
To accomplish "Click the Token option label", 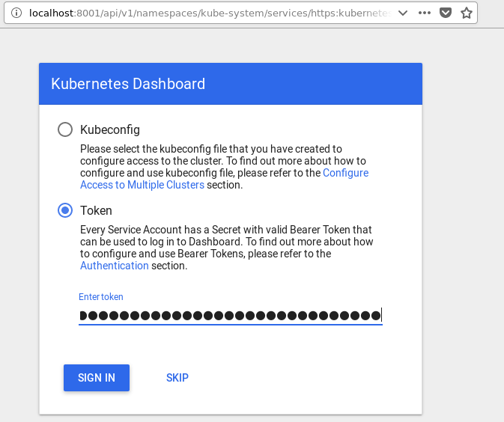I will coord(96,210).
